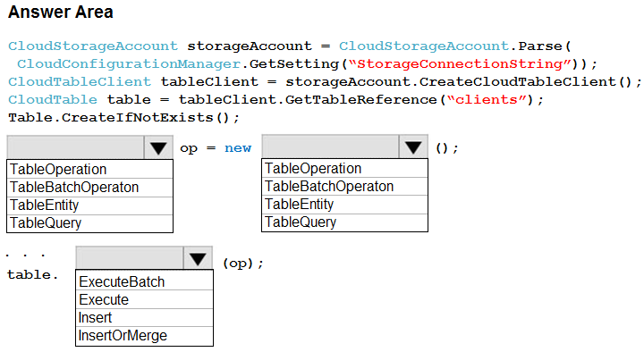Click the empty table method combo box field

coord(130,258)
